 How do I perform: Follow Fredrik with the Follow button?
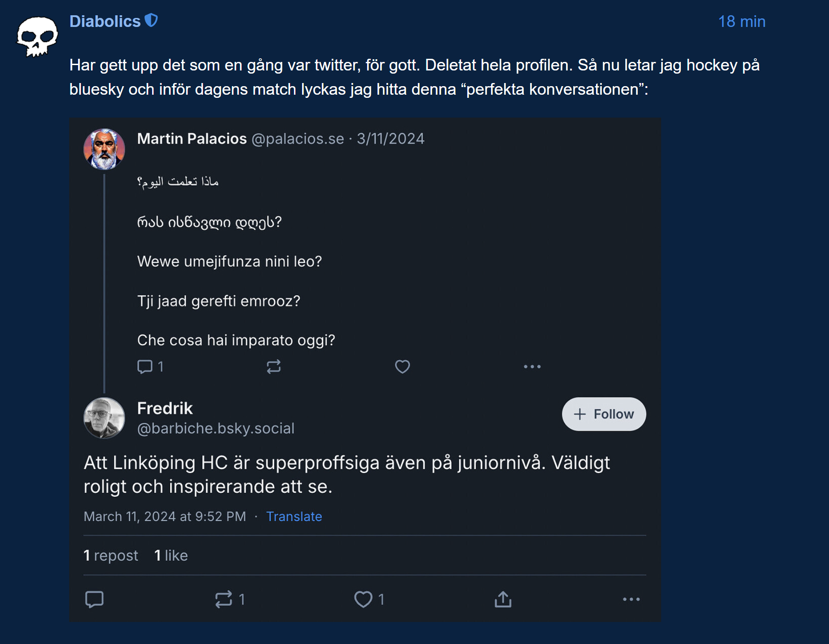pos(604,414)
